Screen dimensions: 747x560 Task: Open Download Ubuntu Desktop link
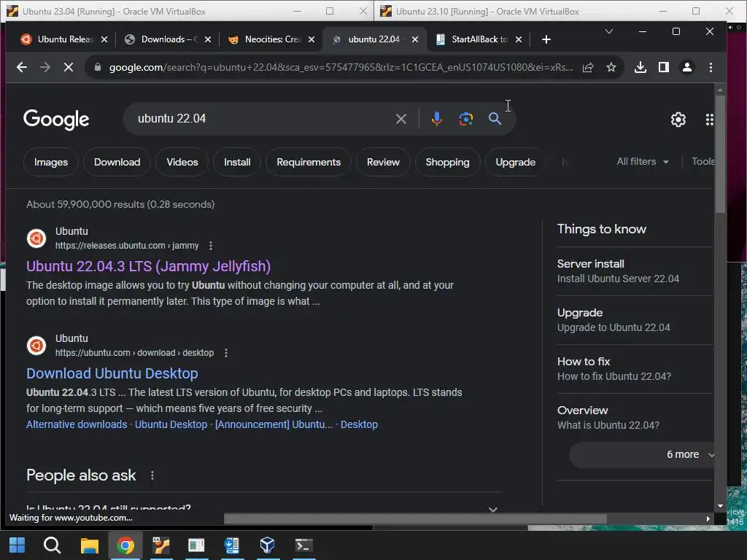(x=112, y=373)
